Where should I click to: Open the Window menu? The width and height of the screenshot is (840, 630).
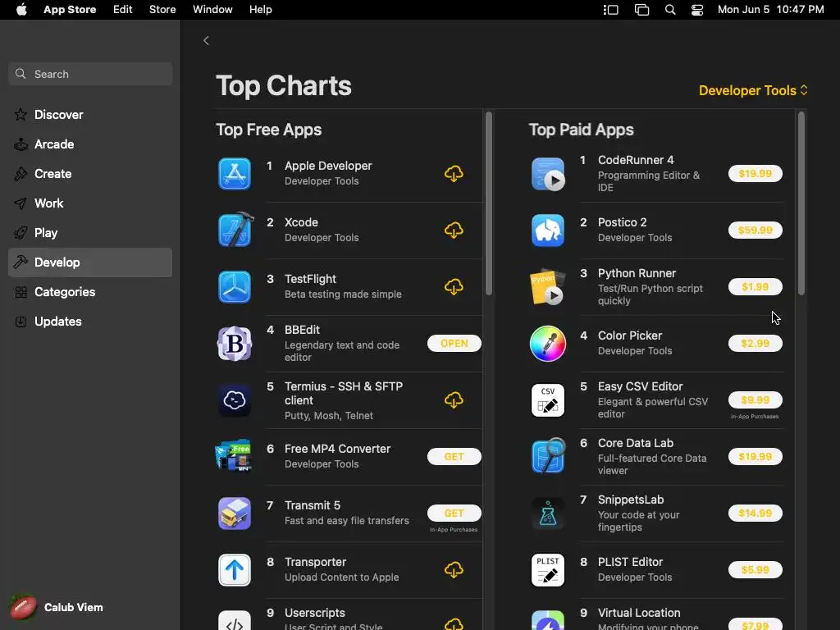212,10
